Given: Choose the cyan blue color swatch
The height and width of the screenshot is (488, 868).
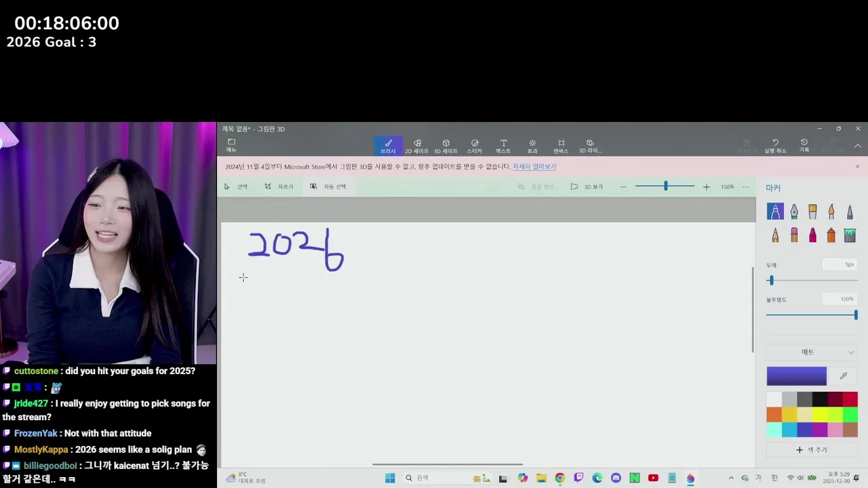Looking at the screenshot, I should 789,430.
